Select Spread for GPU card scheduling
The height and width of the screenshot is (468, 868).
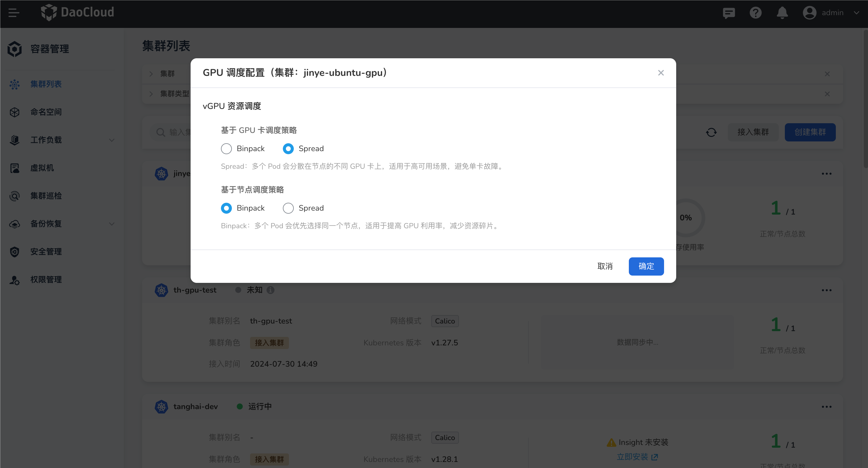tap(288, 149)
